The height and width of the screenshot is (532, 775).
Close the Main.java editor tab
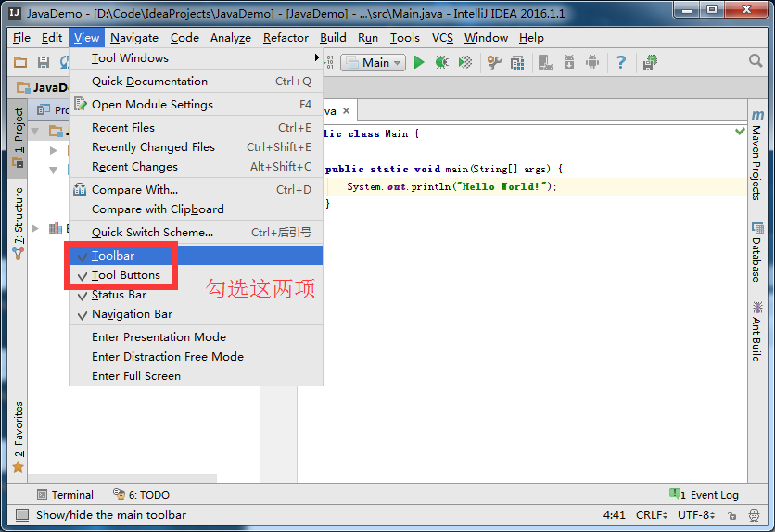pos(347,111)
